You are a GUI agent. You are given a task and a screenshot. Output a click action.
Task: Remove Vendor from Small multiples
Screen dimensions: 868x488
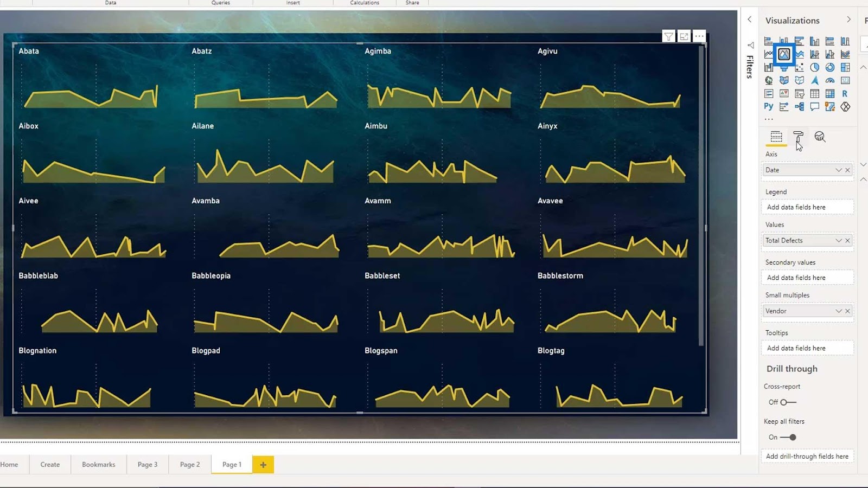[847, 311]
